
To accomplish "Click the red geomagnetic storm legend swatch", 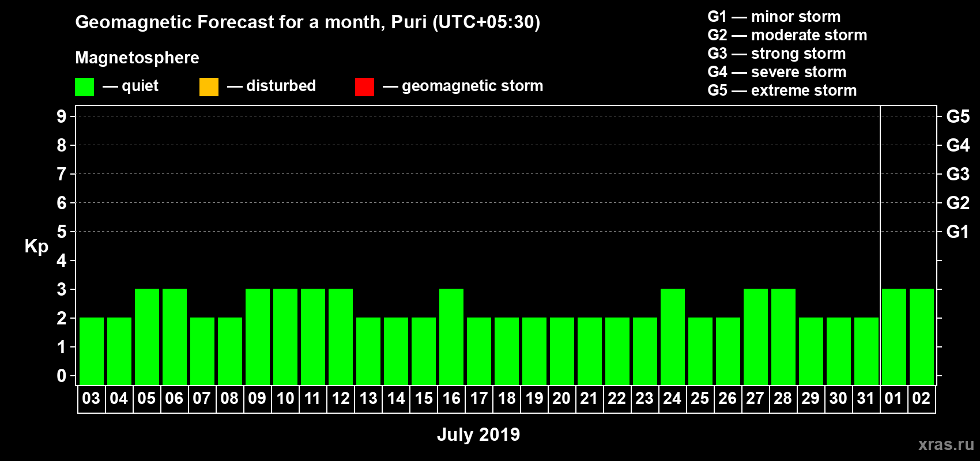I will click(x=364, y=87).
